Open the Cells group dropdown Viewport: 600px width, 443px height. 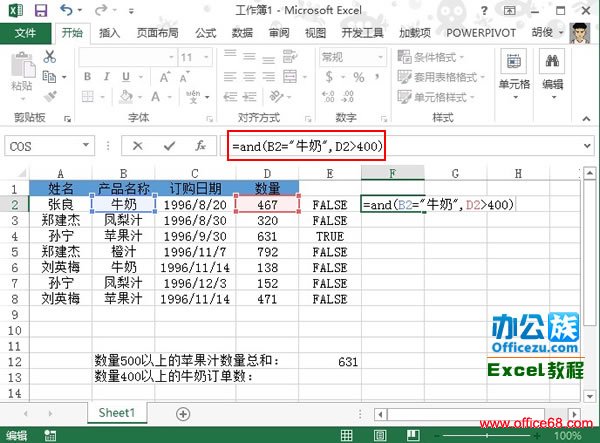[514, 74]
